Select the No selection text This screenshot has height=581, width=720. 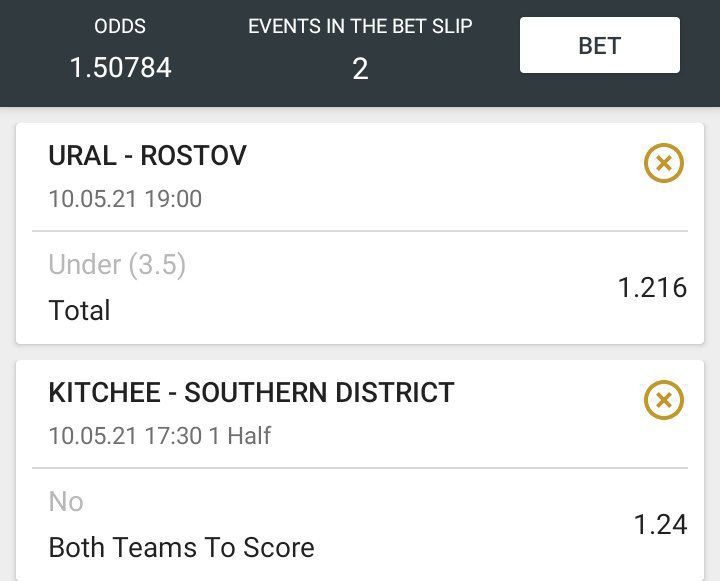pos(66,501)
